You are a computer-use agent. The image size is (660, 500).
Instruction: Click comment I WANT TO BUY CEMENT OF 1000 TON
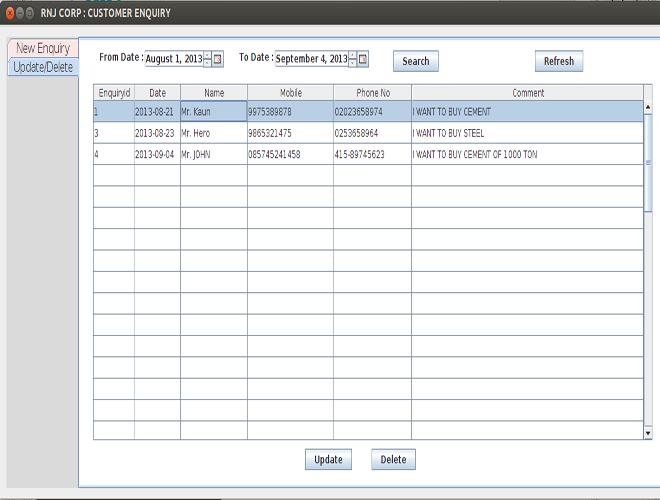click(x=527, y=154)
